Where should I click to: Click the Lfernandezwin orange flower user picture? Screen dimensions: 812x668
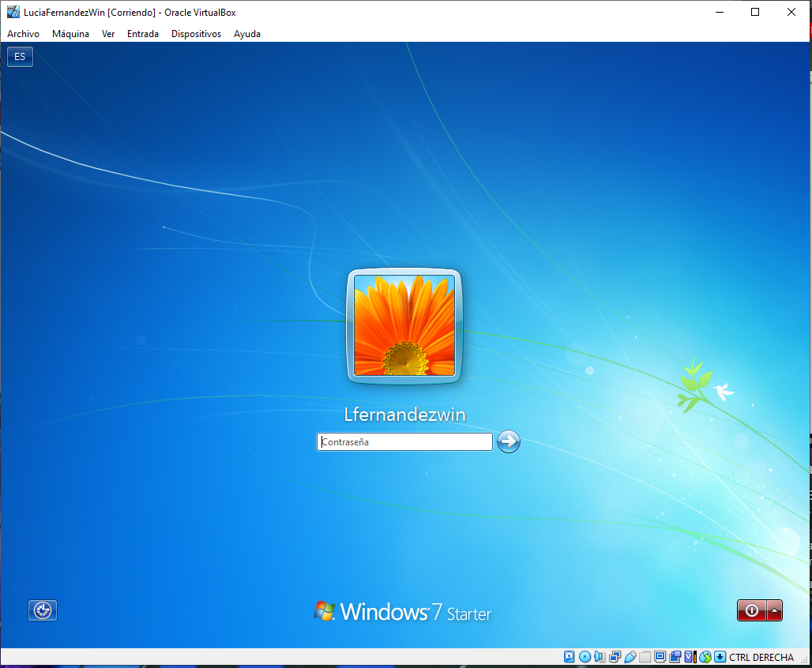[404, 325]
